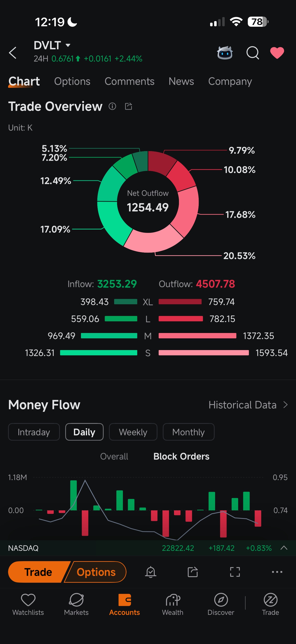Open the three-dot more options menu
Viewport: 296px width, 644px height.
[277, 572]
